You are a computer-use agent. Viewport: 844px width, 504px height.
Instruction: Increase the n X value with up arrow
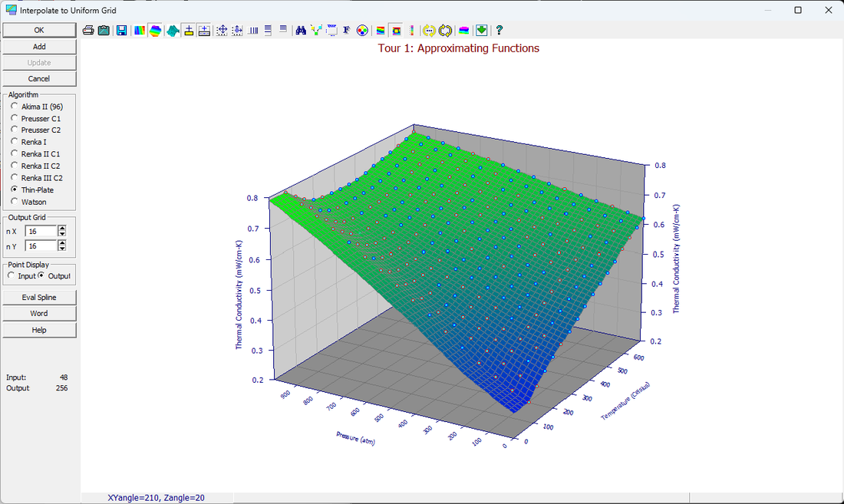pos(62,228)
